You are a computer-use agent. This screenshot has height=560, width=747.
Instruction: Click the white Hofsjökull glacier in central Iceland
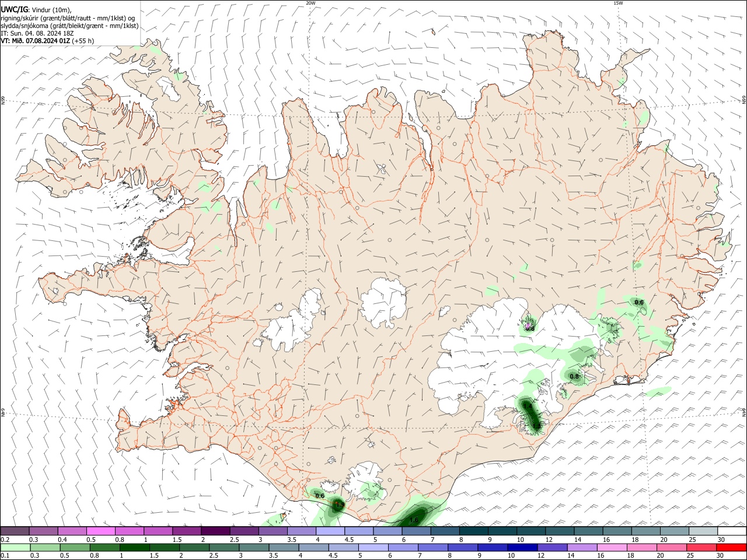tap(383, 302)
